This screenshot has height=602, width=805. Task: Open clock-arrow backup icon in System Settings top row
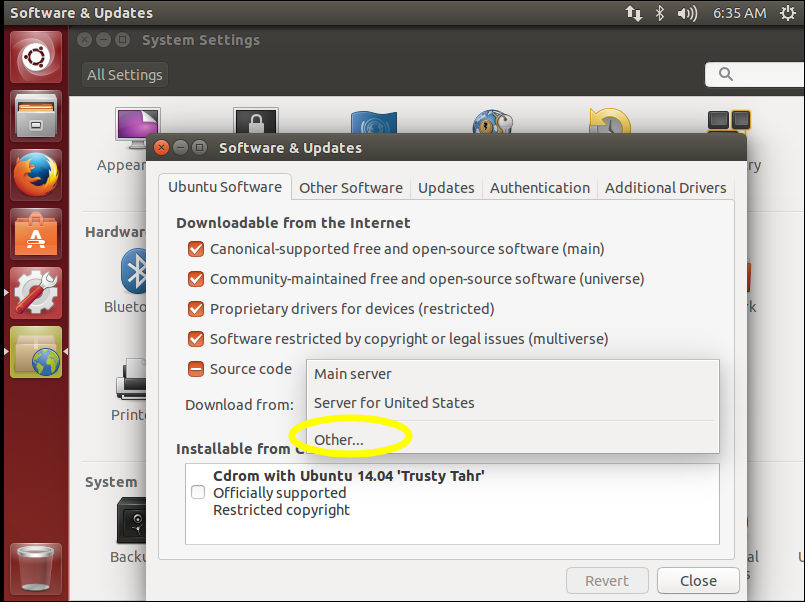pyautogui.click(x=609, y=121)
